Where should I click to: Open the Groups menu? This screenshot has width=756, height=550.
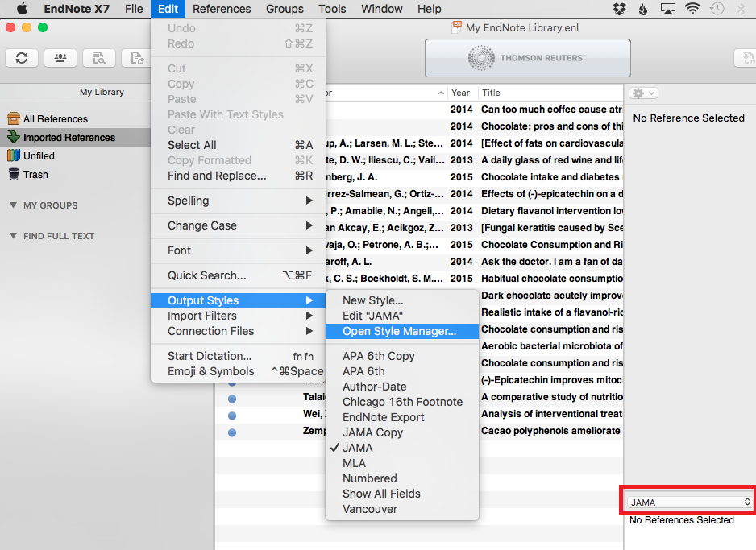285,9
